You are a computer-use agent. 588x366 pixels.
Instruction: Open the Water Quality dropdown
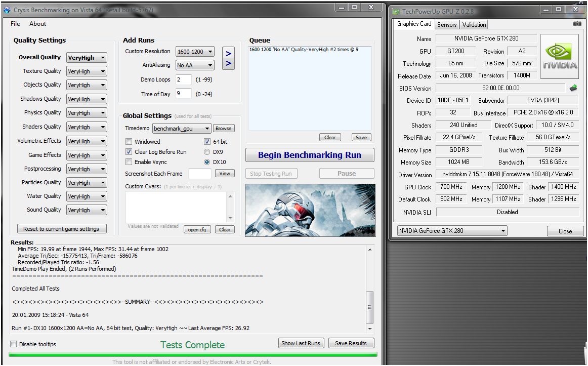tap(87, 196)
